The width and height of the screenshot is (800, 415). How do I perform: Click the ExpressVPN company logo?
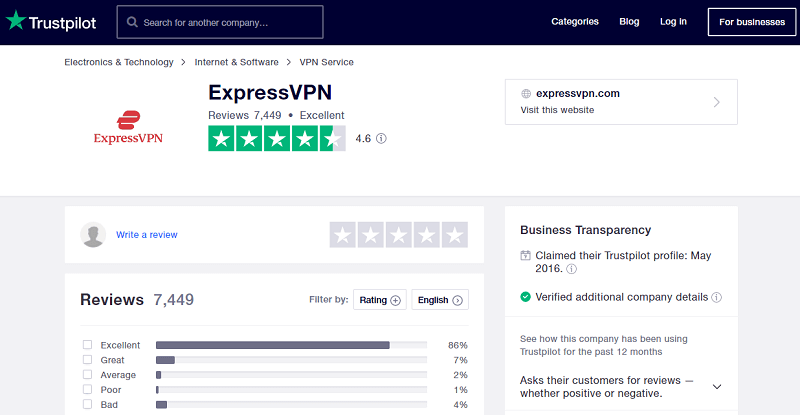pyautogui.click(x=128, y=128)
